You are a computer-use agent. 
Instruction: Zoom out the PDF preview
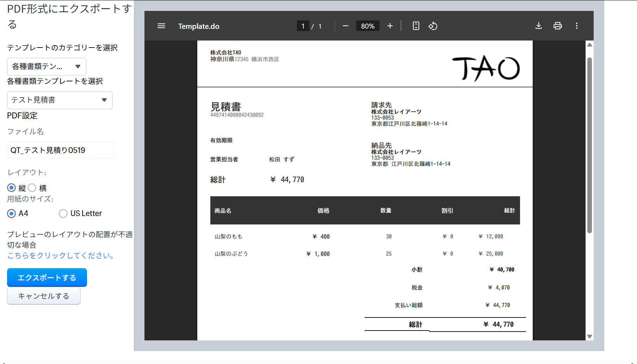345,26
